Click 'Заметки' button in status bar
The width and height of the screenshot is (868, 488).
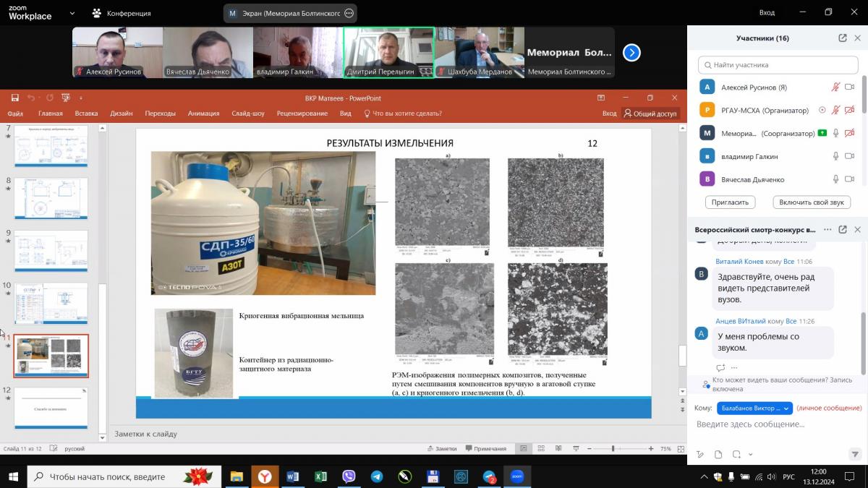(x=442, y=449)
